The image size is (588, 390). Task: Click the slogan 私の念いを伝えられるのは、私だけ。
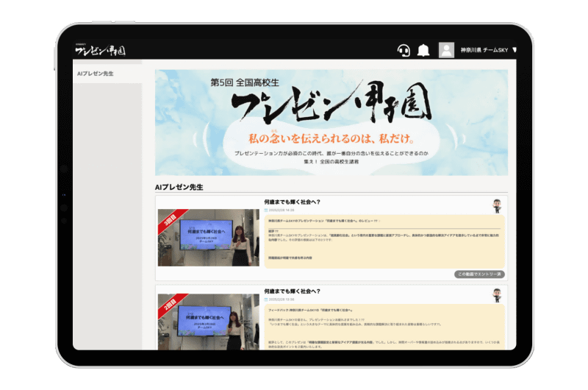331,138
